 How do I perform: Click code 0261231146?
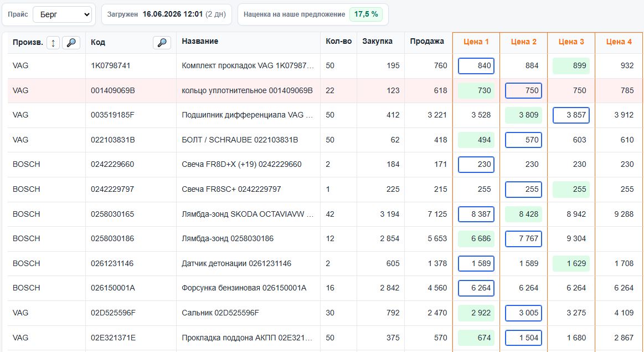[112, 263]
